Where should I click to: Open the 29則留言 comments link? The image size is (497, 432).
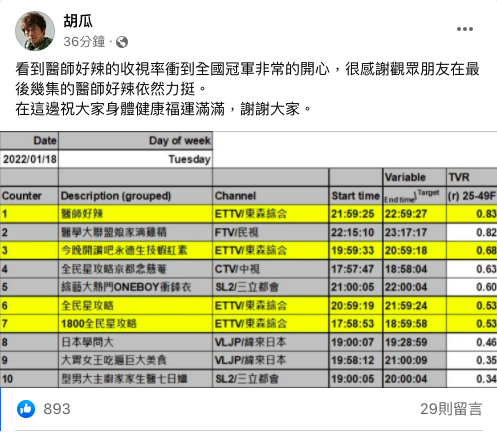pos(451,409)
